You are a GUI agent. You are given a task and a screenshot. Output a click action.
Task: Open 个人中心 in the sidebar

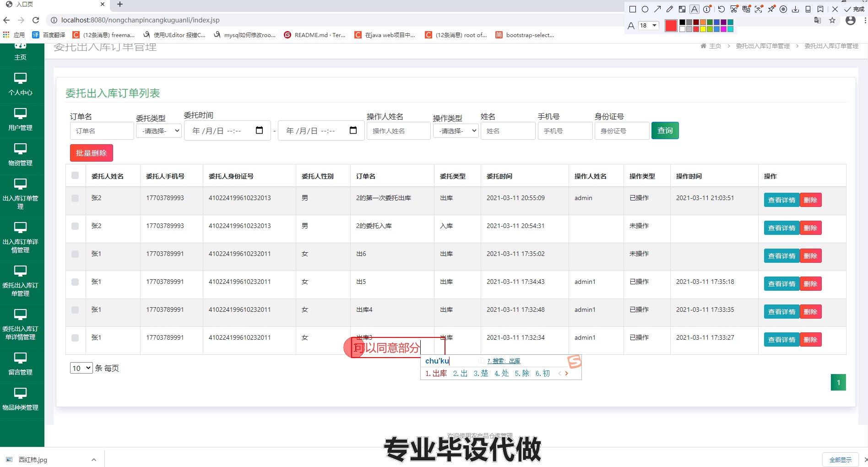(x=20, y=84)
